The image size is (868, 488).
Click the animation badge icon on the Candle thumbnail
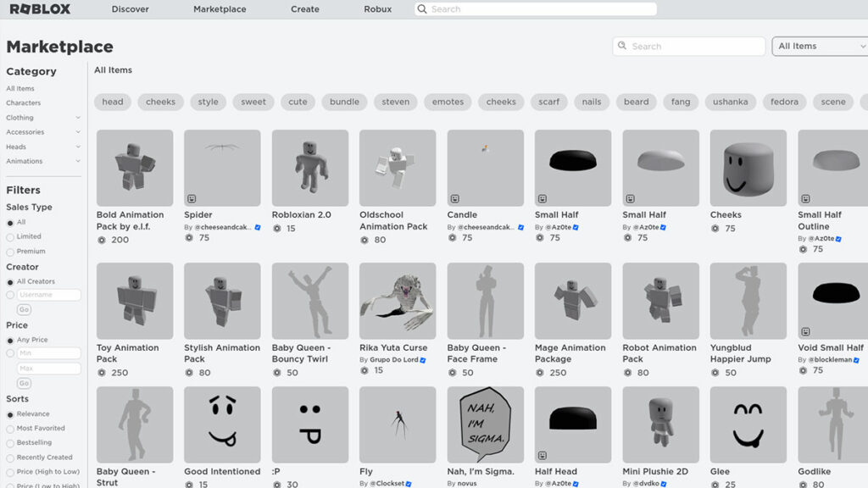point(454,198)
